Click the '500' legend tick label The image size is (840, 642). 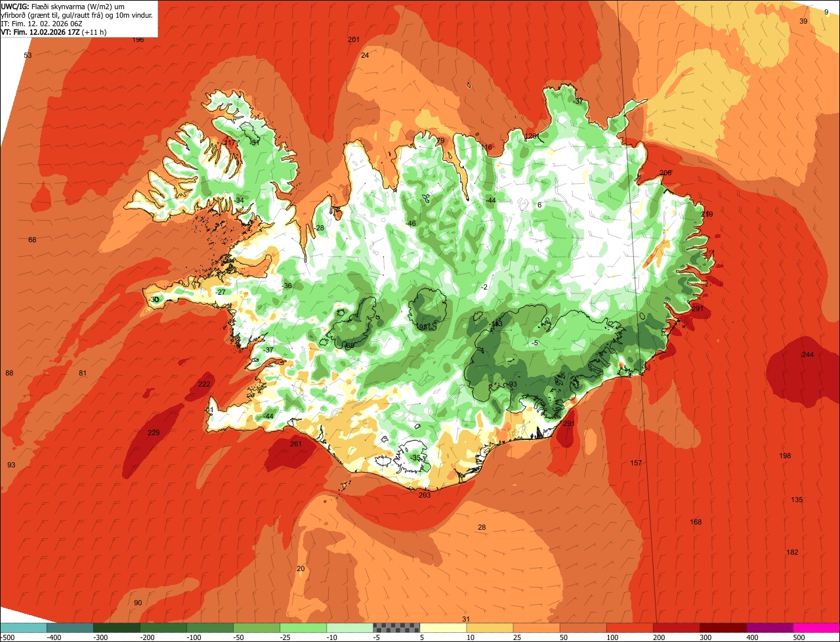pos(799,637)
